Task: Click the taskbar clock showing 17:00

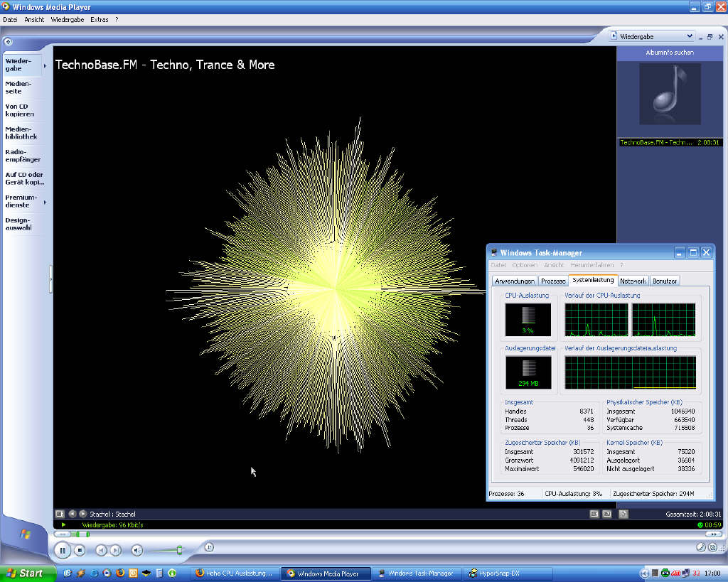Action: (712, 573)
